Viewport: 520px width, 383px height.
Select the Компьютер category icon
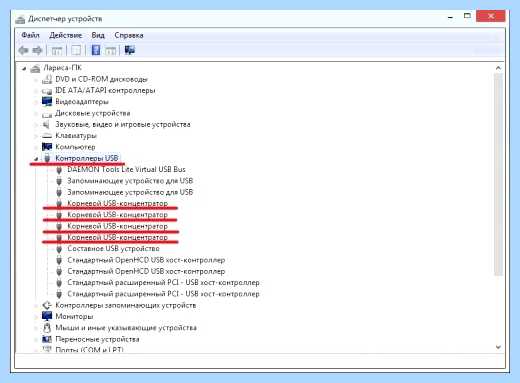[47, 147]
